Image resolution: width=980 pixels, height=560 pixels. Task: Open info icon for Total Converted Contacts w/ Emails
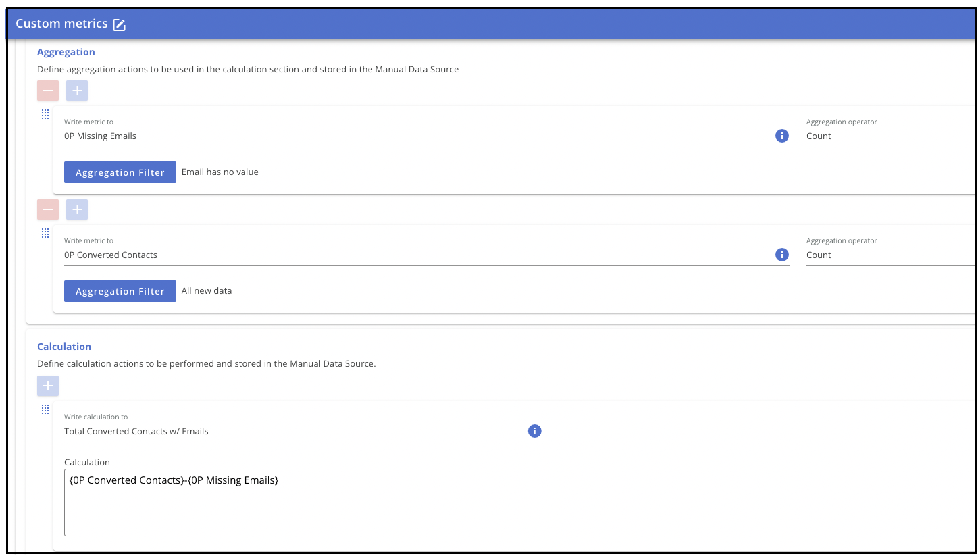click(535, 431)
